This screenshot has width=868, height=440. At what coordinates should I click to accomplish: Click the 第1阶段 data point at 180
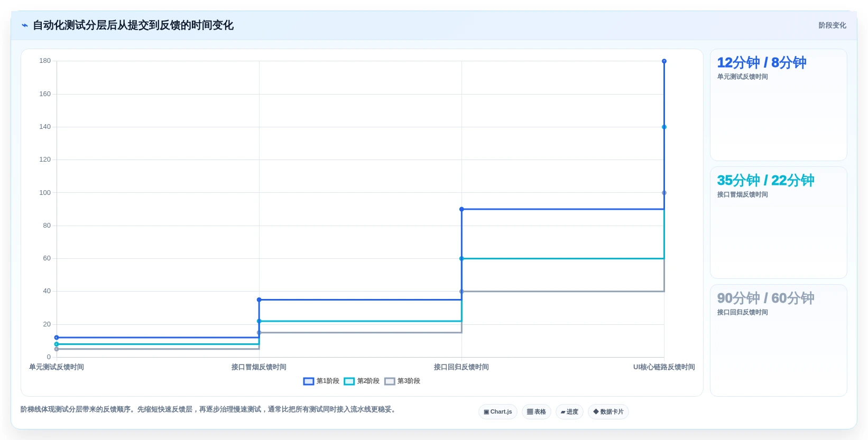coord(664,61)
